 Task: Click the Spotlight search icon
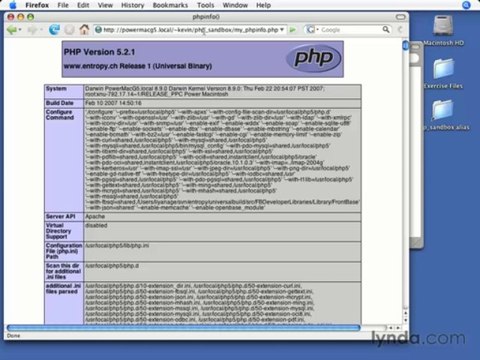(466, 5)
